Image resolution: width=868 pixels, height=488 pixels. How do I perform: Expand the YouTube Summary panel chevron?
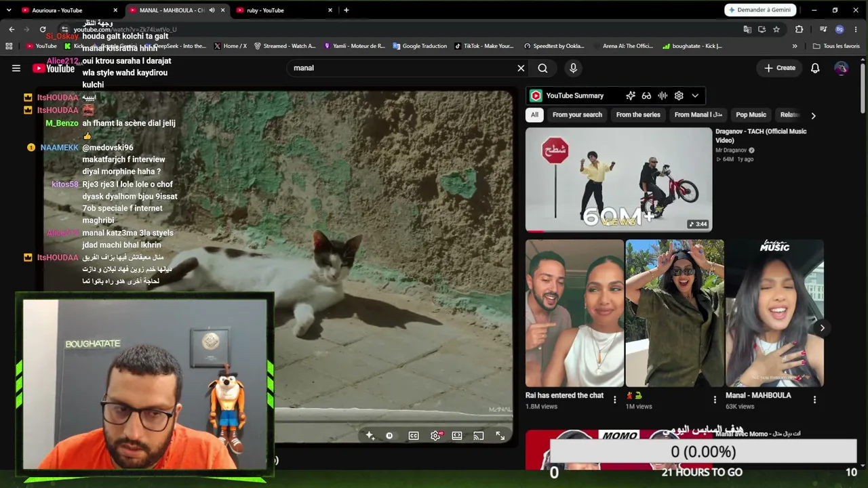pos(695,96)
